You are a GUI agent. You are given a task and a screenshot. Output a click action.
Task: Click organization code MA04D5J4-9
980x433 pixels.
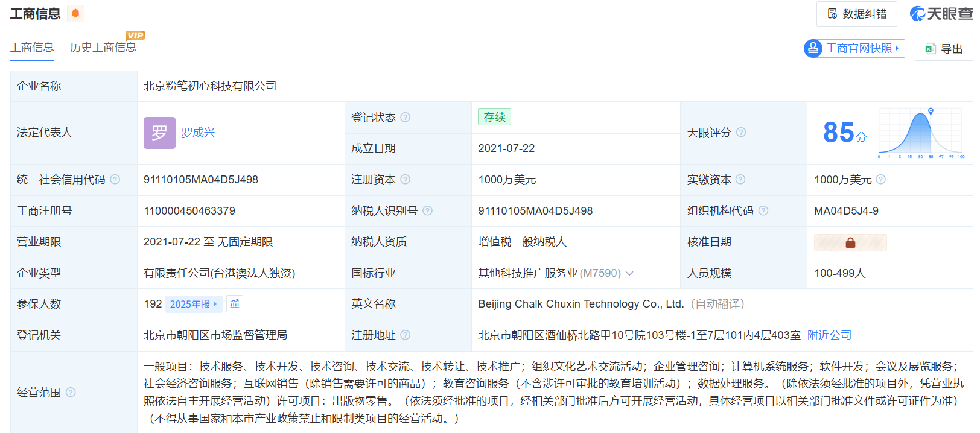(x=846, y=211)
